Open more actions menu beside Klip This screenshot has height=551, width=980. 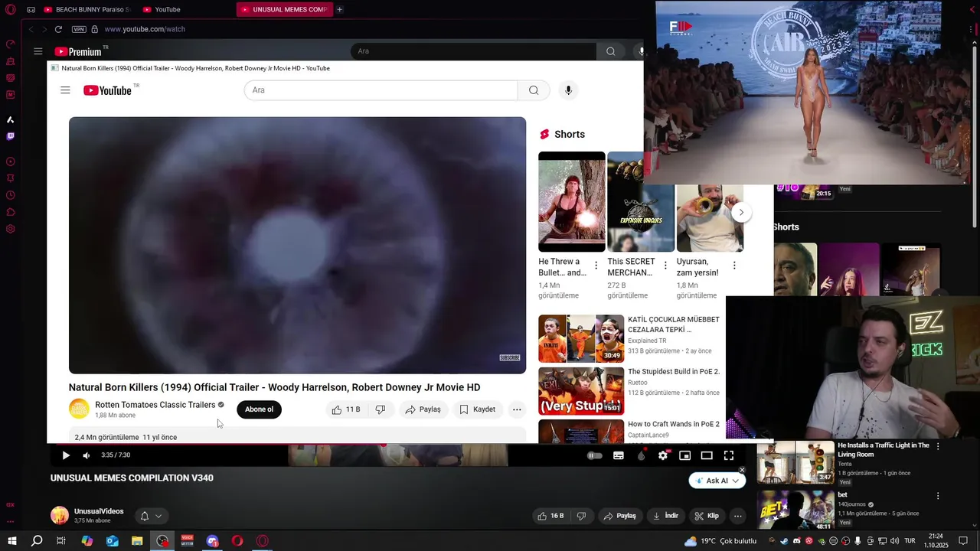[x=737, y=516]
